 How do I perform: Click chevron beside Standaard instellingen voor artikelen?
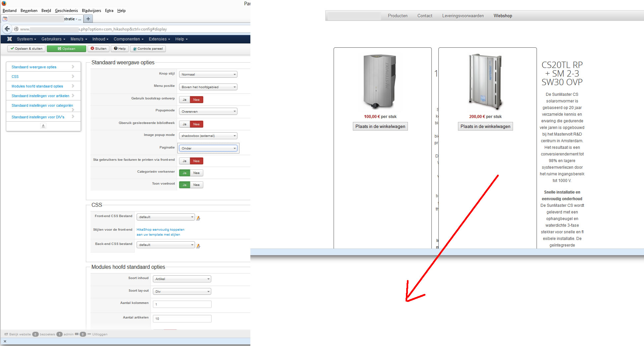pyautogui.click(x=73, y=95)
